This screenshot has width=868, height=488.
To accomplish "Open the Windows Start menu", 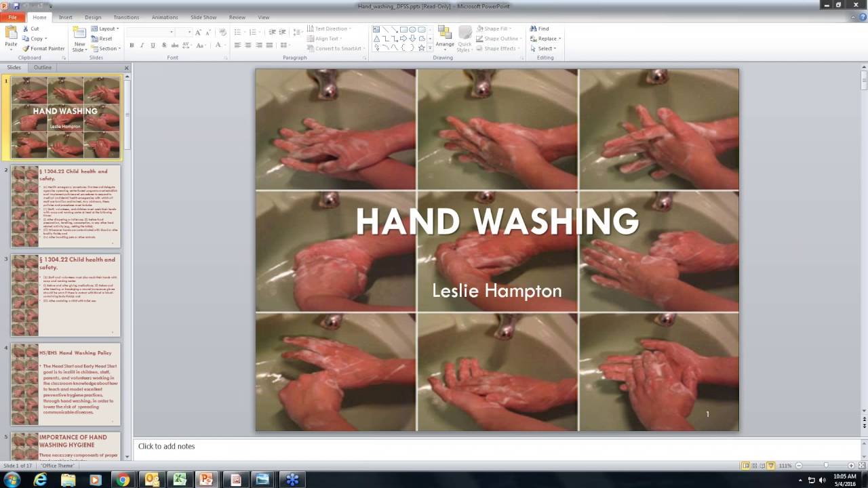I will coord(12,480).
